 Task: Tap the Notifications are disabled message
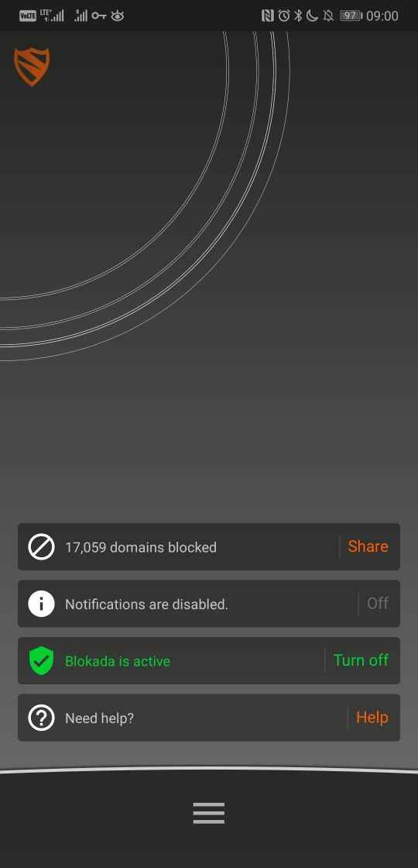(146, 604)
